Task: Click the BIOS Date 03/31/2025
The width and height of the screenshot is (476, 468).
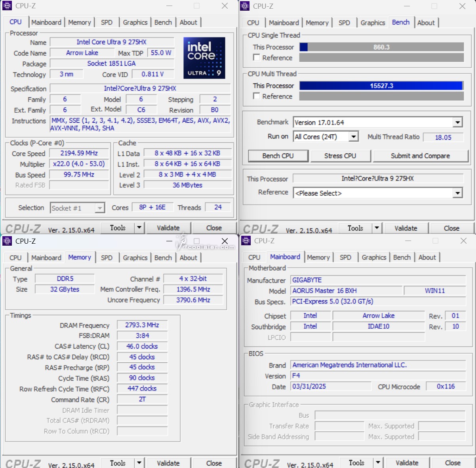Action: (x=331, y=387)
